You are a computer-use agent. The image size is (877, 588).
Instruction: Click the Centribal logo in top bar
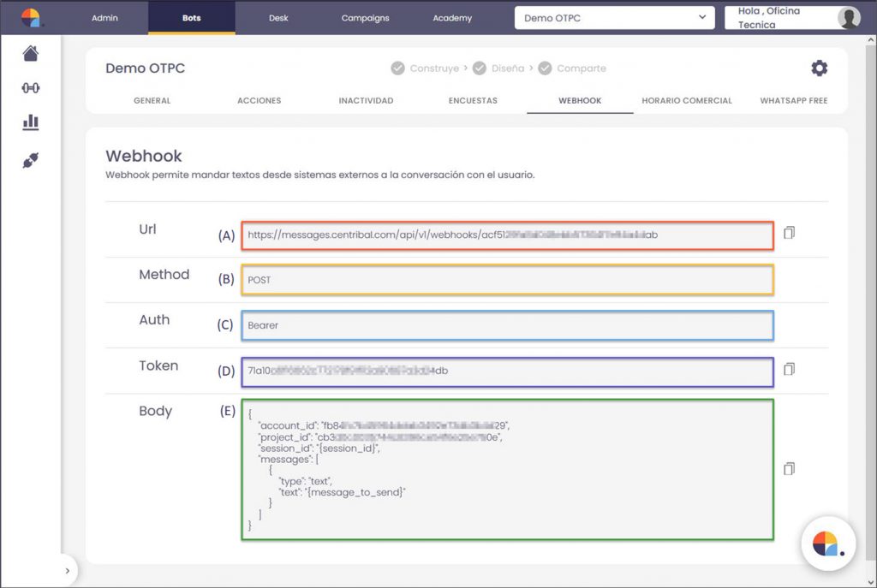(x=31, y=18)
